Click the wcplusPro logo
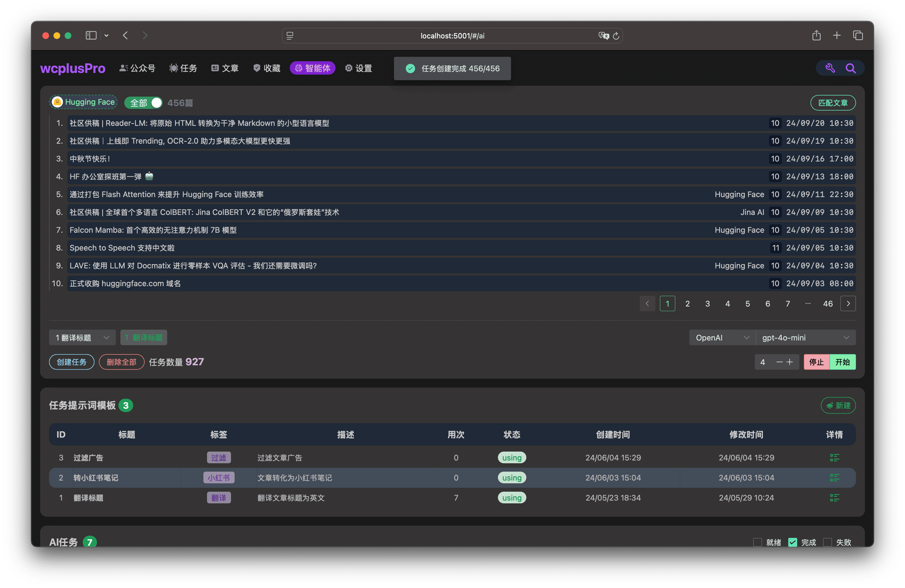Image resolution: width=905 pixels, height=588 pixels. (73, 68)
